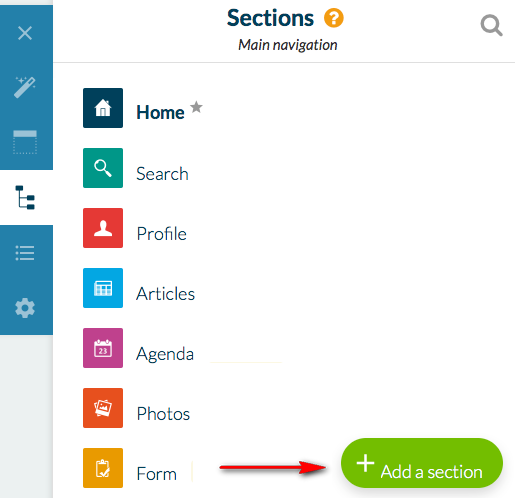
Task: Select the Articles section label
Action: coord(165,294)
